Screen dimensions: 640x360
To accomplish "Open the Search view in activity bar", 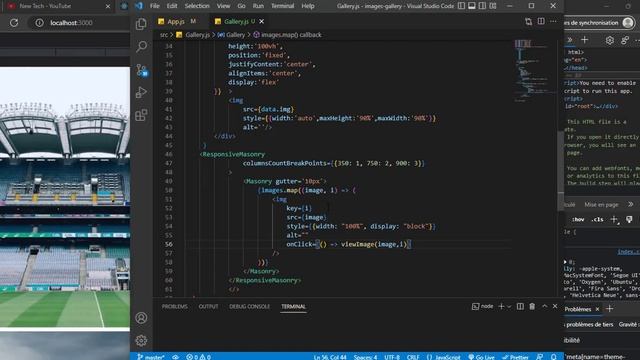I will point(141,47).
